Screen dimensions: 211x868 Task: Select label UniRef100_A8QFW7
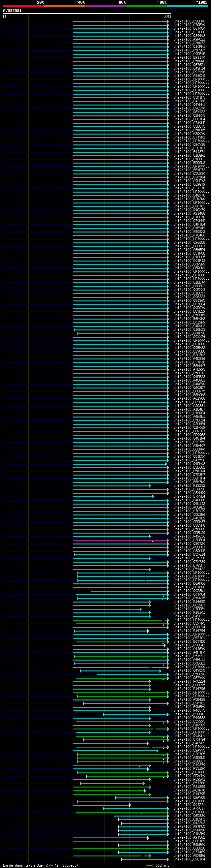pyautogui.click(x=190, y=547)
